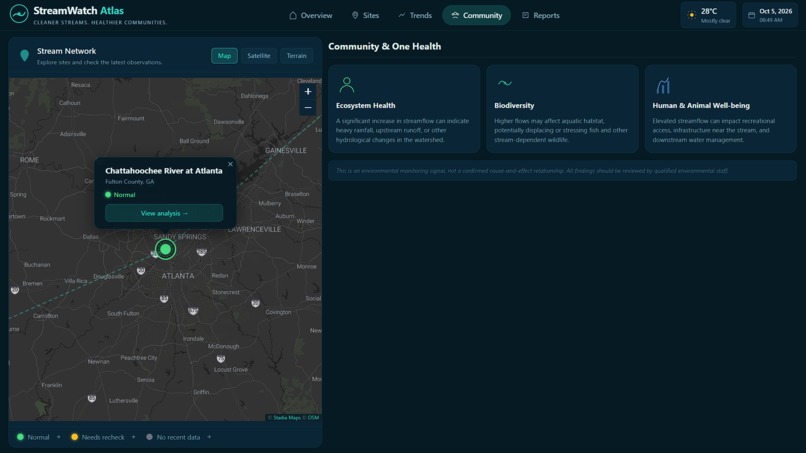Screen dimensions: 806x453
Task: Click the Reports document icon
Action: tap(525, 15)
